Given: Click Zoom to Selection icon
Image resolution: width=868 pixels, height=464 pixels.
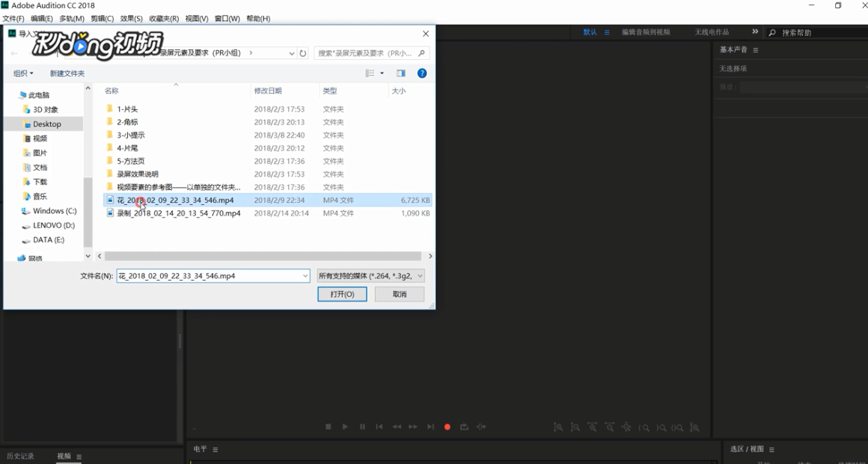Looking at the screenshot, I should [x=678, y=427].
